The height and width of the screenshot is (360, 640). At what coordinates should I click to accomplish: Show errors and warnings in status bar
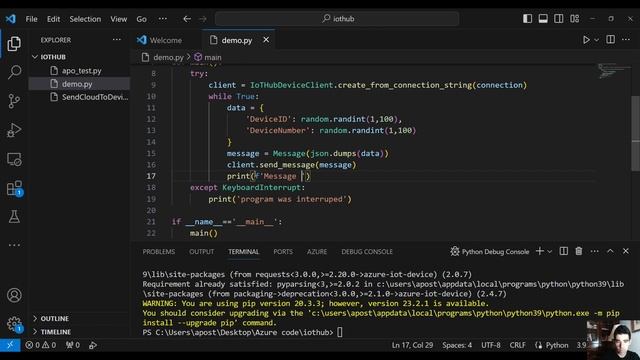point(40,345)
